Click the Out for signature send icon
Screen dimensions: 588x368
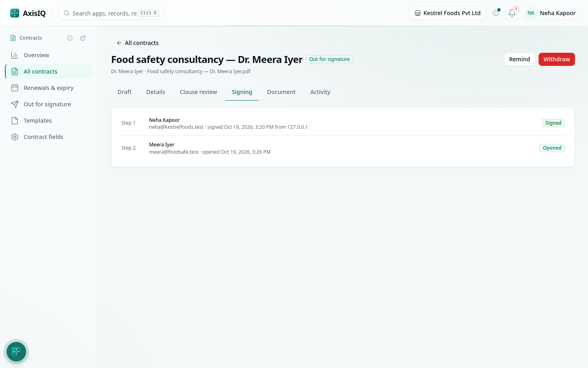tap(15, 104)
